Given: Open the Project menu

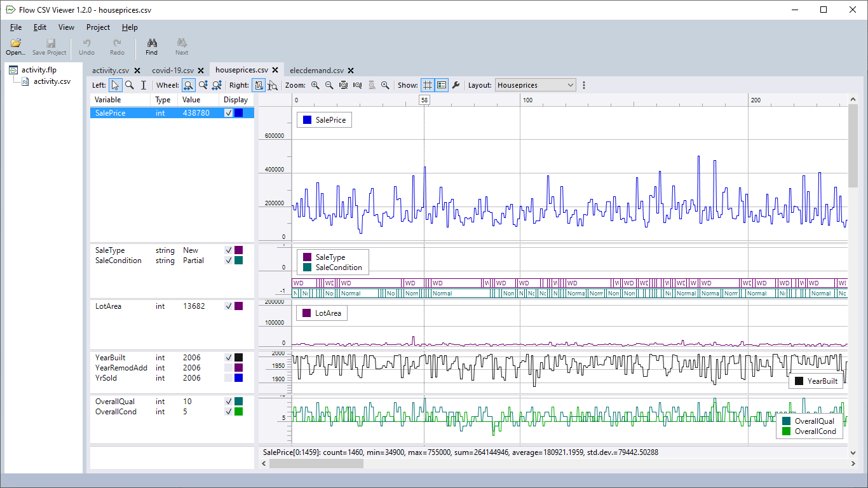Looking at the screenshot, I should [x=98, y=27].
